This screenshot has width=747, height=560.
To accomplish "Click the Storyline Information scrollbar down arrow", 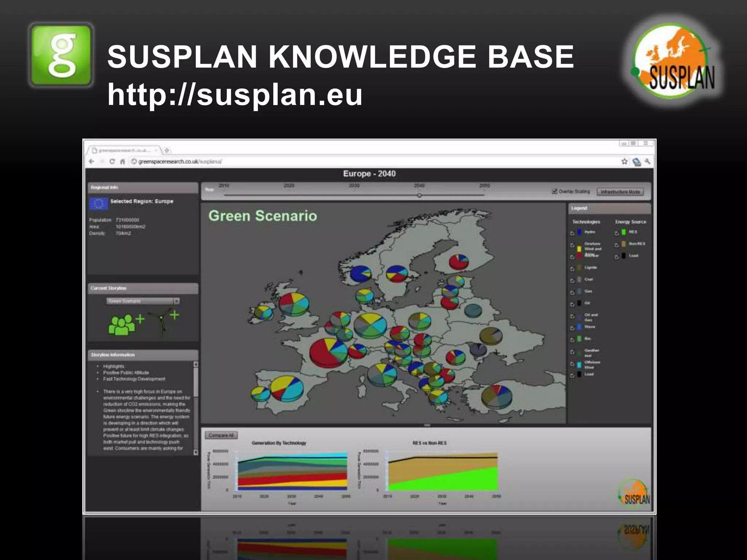I will [x=196, y=452].
